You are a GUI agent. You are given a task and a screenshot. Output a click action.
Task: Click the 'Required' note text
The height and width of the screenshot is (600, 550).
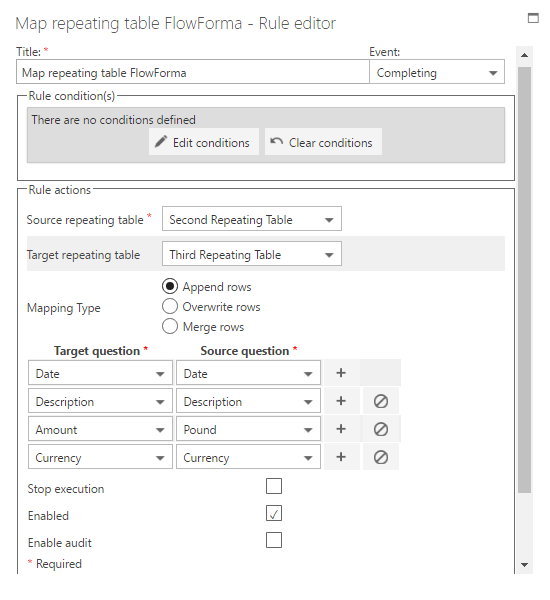[x=59, y=564]
